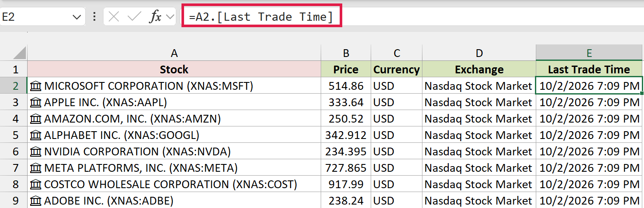Click the META PLATFORMS, INC. (XNAS:META) cell
Image resolution: width=644 pixels, height=208 pixels.
pos(174,168)
